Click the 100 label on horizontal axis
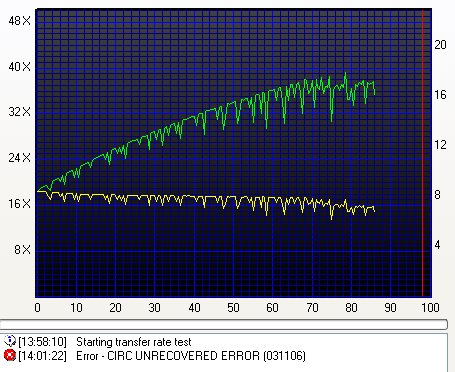The image size is (455, 372). pyautogui.click(x=430, y=307)
